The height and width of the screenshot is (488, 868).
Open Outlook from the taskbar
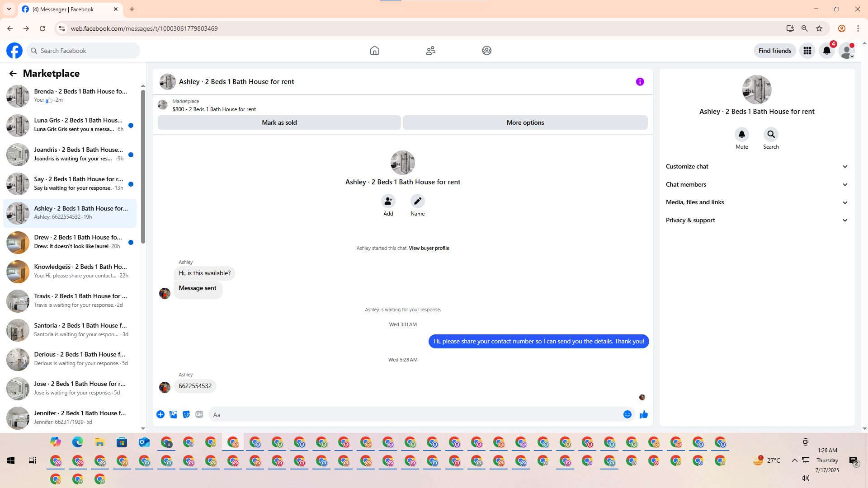144,442
